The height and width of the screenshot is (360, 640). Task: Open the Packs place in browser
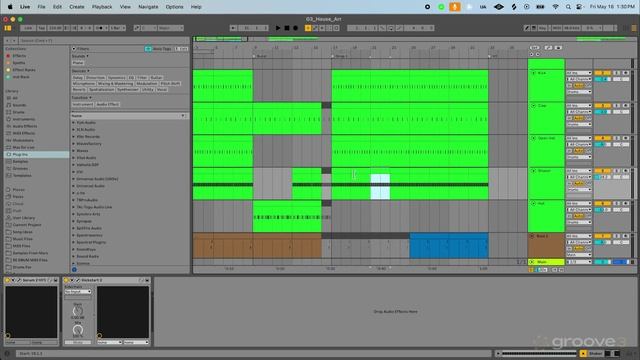pos(18,197)
